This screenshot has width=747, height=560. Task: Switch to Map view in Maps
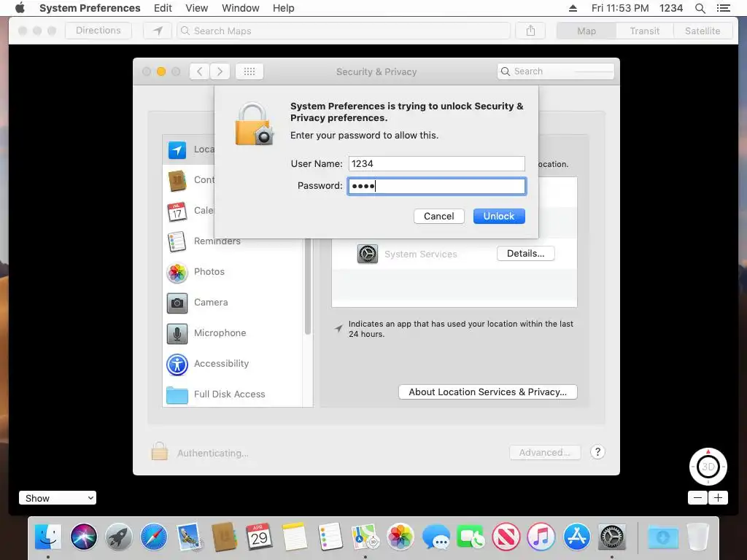click(587, 31)
